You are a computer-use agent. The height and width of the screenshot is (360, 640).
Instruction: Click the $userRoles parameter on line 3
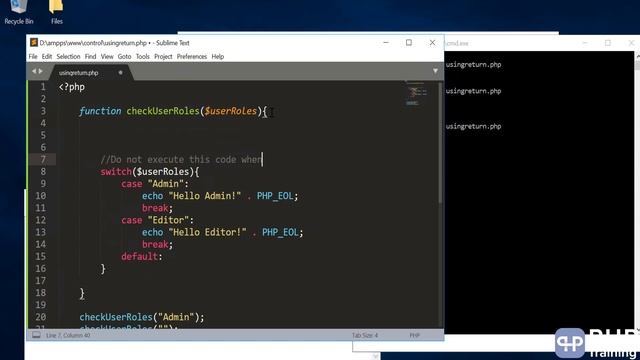[x=231, y=111]
